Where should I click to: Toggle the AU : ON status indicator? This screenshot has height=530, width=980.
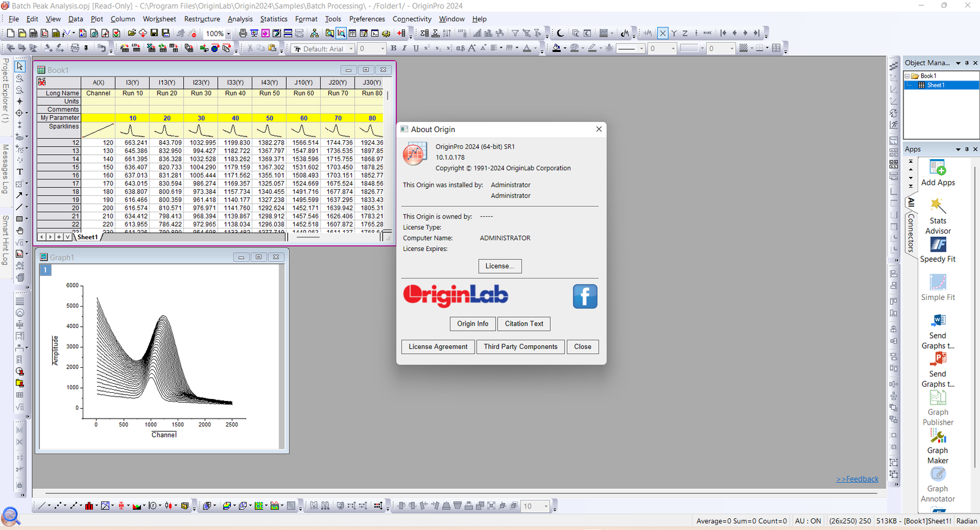tap(808, 521)
